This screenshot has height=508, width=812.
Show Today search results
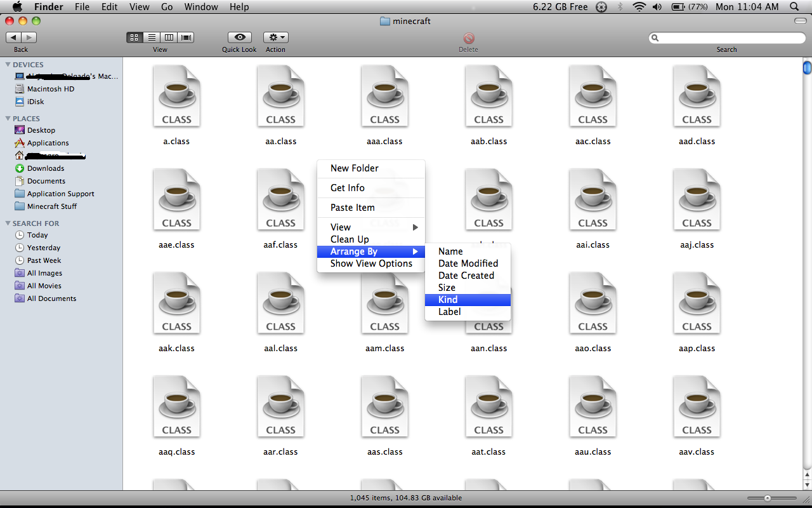(37, 235)
